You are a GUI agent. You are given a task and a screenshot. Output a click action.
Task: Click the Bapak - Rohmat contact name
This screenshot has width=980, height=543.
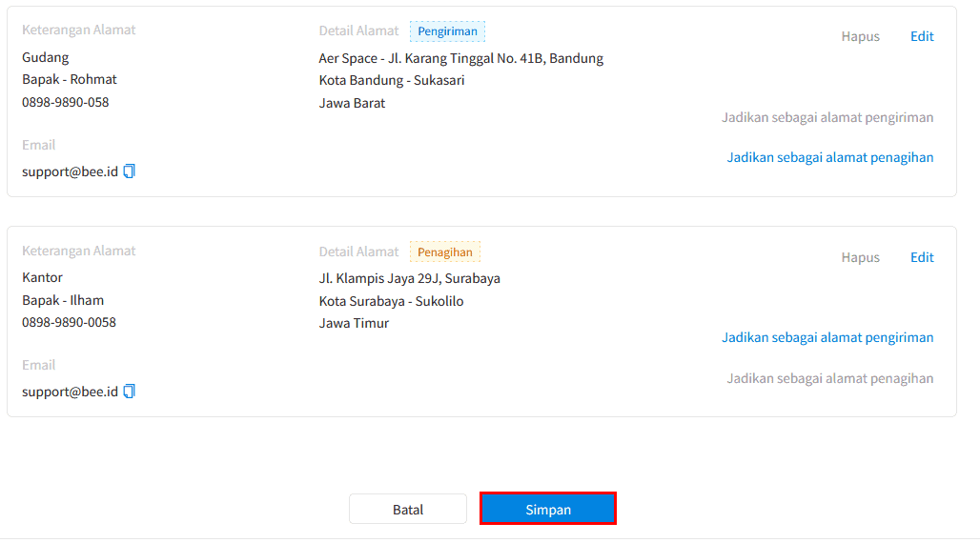70,79
